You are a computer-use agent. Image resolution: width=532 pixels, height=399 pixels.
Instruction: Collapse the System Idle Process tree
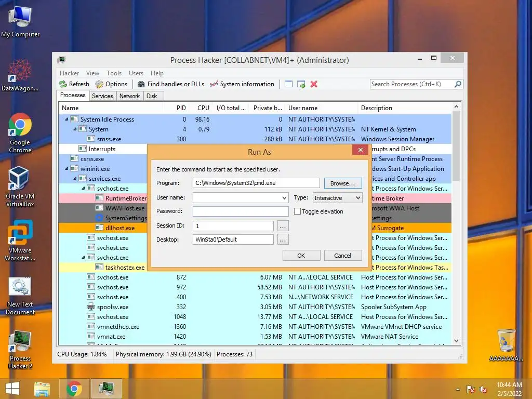(x=66, y=119)
